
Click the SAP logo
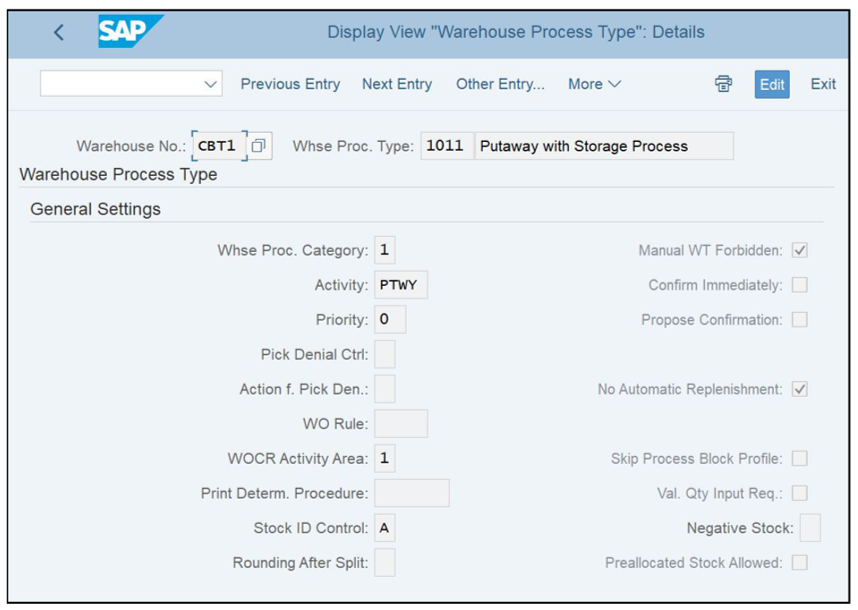point(123,32)
